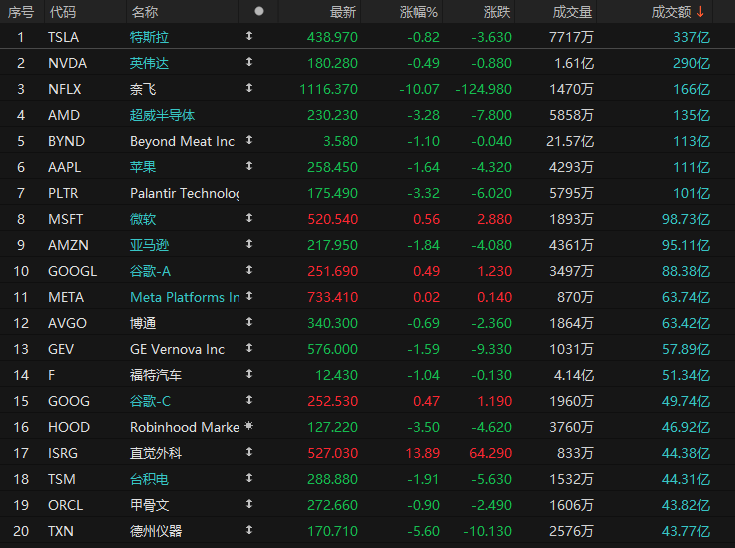Click the marker icon in the NVDA row
Viewport: 735px width, 548px height.
pyautogui.click(x=249, y=62)
